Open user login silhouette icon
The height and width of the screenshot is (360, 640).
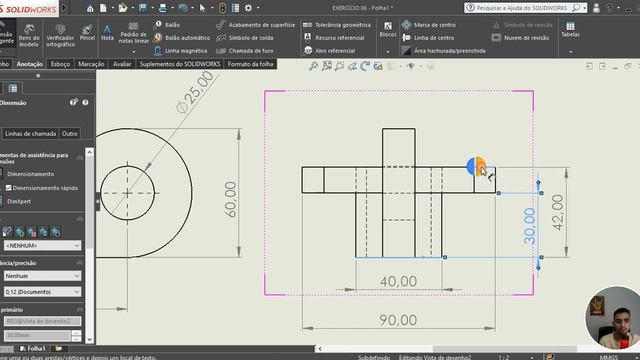(596, 8)
